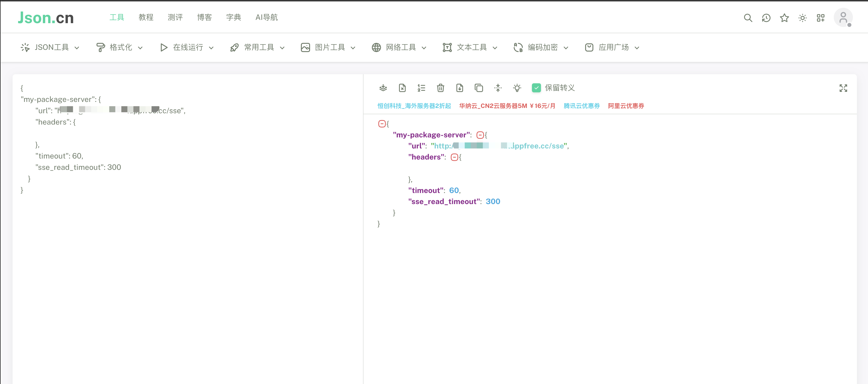
Task: Switch to the 教程 menu item
Action: pyautogui.click(x=146, y=18)
